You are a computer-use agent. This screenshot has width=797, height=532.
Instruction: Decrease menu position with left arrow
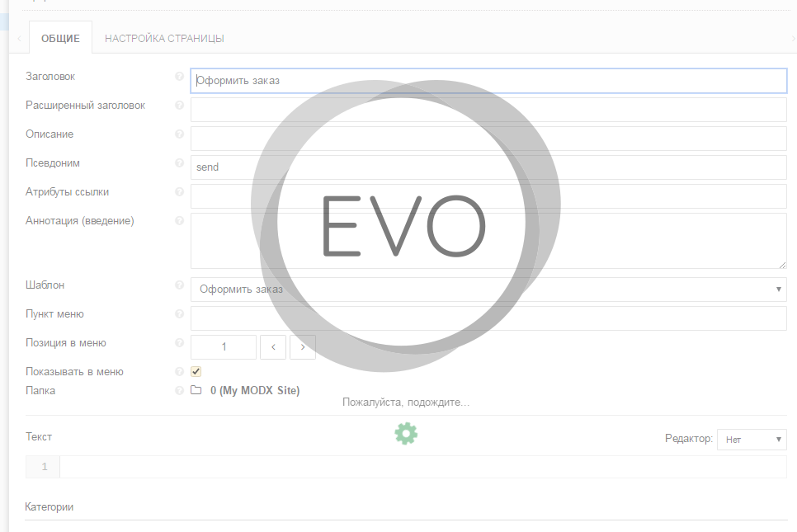pos(273,347)
